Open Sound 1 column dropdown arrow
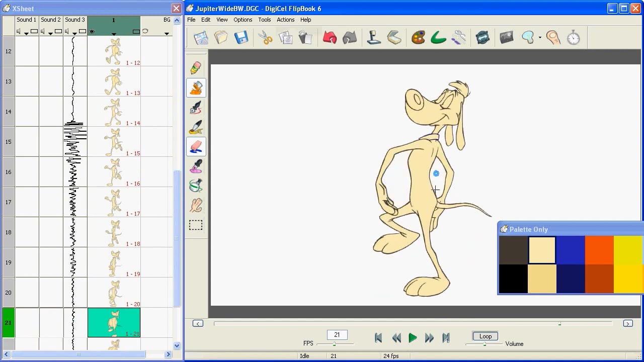The image size is (644, 362). [26, 33]
